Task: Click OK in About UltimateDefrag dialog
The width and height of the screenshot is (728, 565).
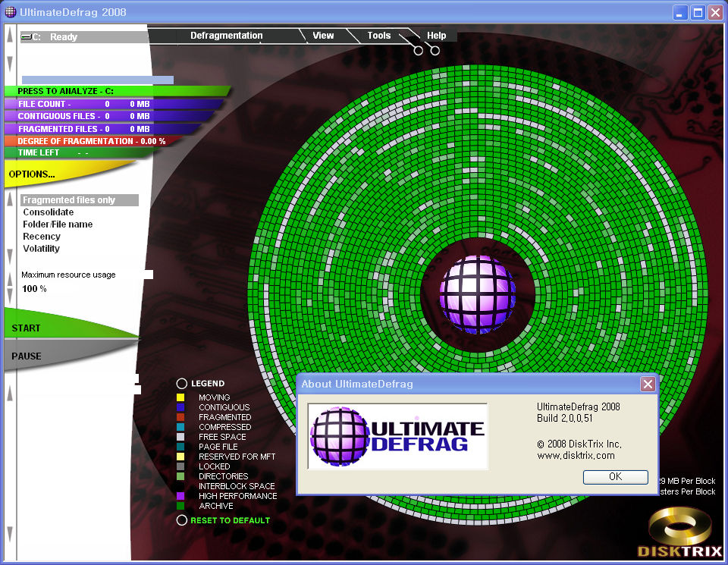Action: (615, 477)
